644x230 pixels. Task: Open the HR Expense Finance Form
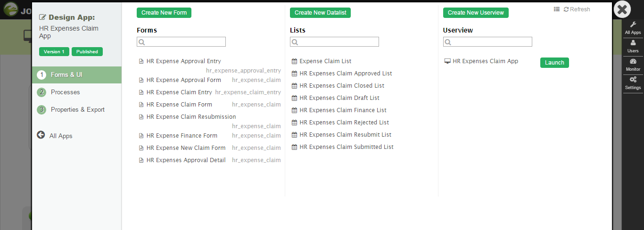click(x=182, y=136)
